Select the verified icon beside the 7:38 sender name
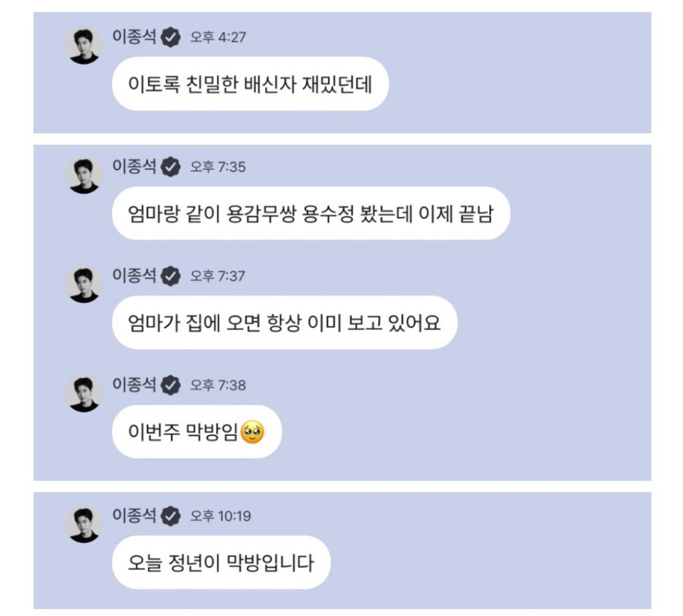This screenshot has height=616, width=683. (x=171, y=387)
